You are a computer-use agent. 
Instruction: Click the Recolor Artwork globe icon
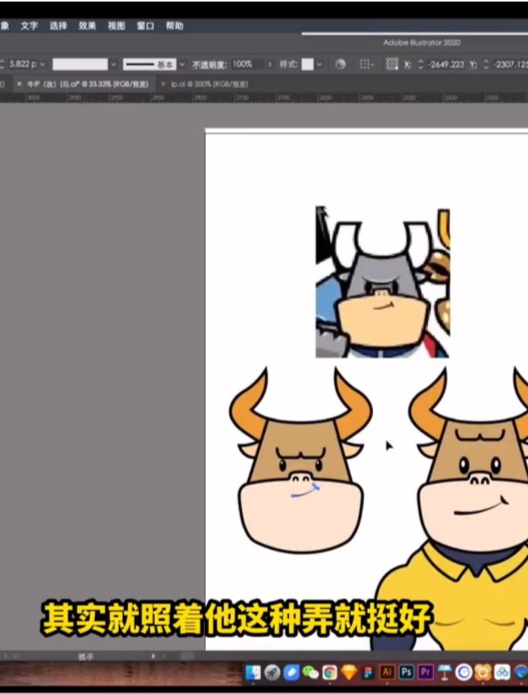click(340, 65)
